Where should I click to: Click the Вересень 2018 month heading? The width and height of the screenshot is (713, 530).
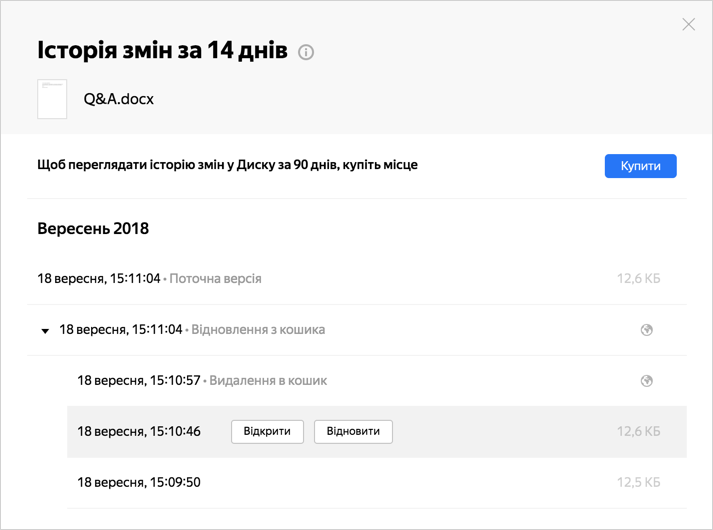[93, 228]
